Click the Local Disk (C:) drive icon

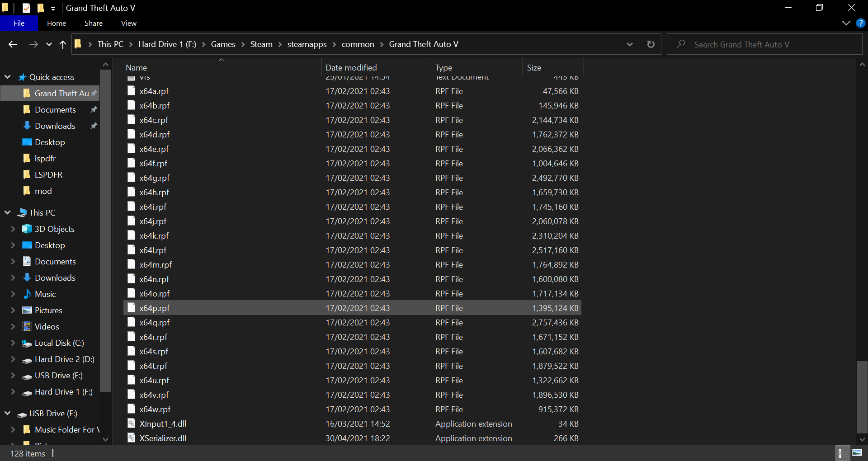(27, 343)
